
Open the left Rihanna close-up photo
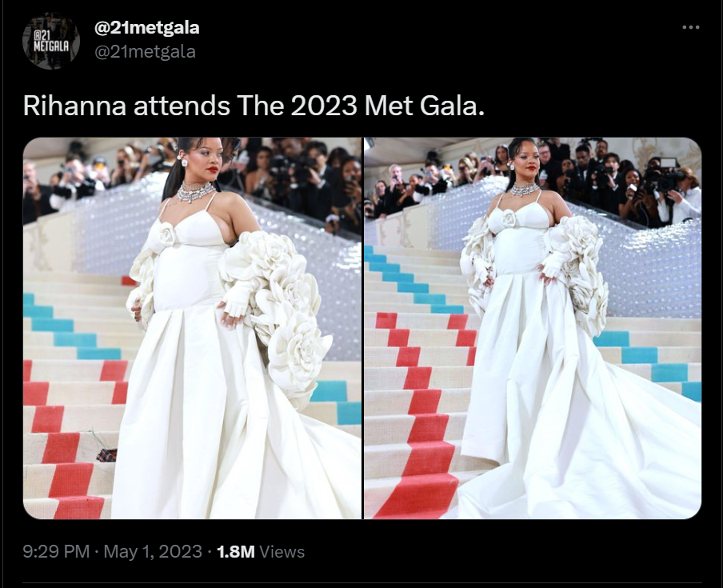[192, 328]
